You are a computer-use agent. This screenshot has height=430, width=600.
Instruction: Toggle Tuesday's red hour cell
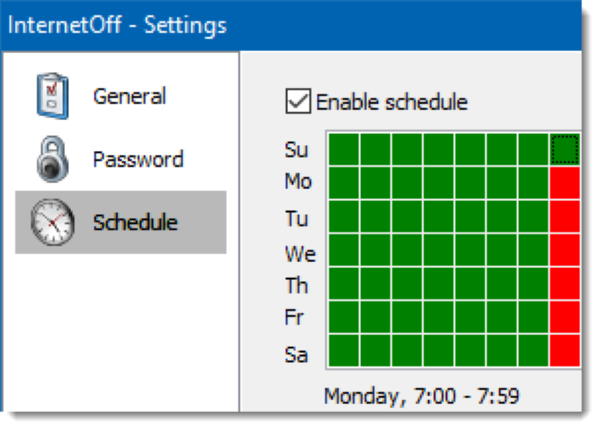click(x=565, y=217)
